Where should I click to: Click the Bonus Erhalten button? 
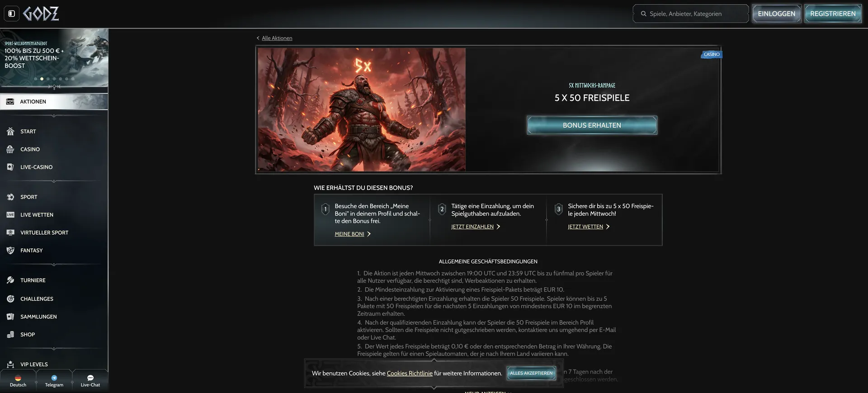coord(592,125)
